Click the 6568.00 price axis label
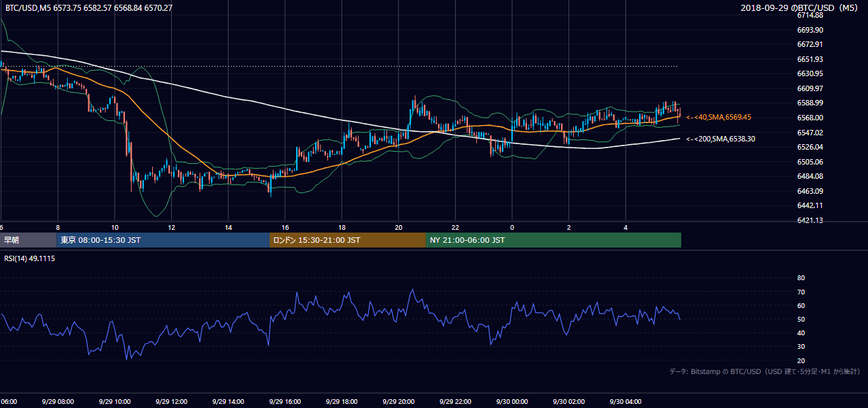This screenshot has width=868, height=408. pos(810,118)
